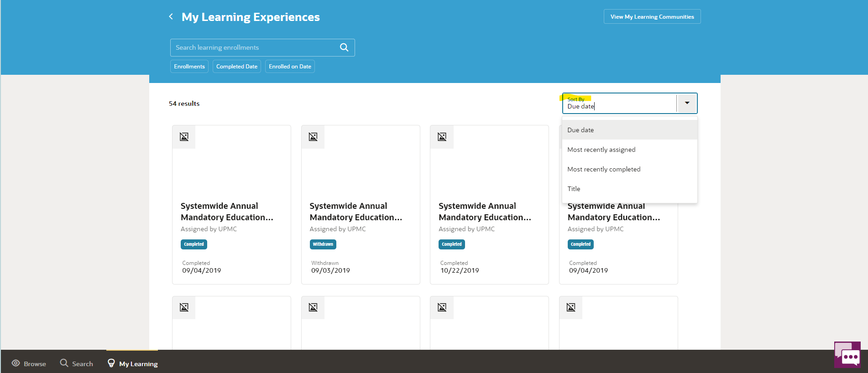Click the My Learning Experiences heading
The height and width of the screenshot is (373, 868).
251,17
